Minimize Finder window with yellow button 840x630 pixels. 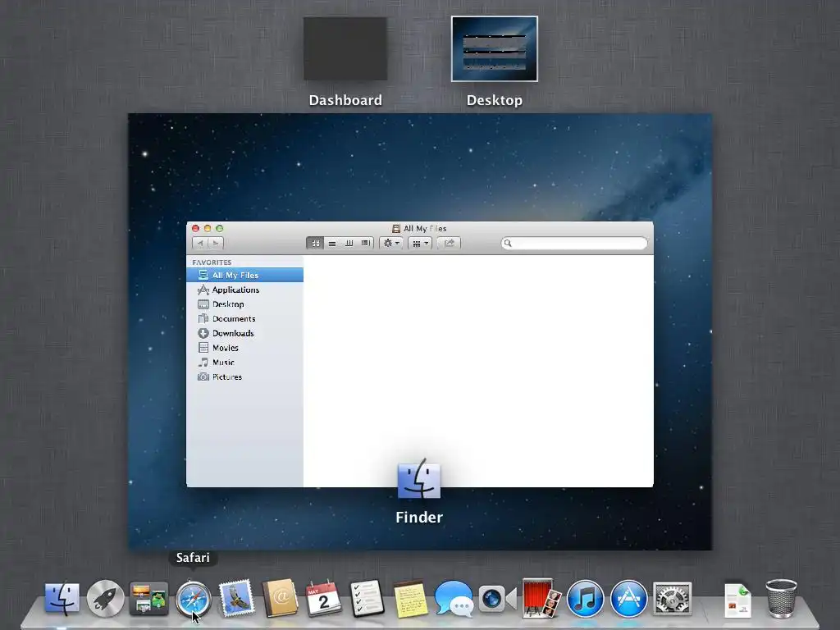point(208,228)
